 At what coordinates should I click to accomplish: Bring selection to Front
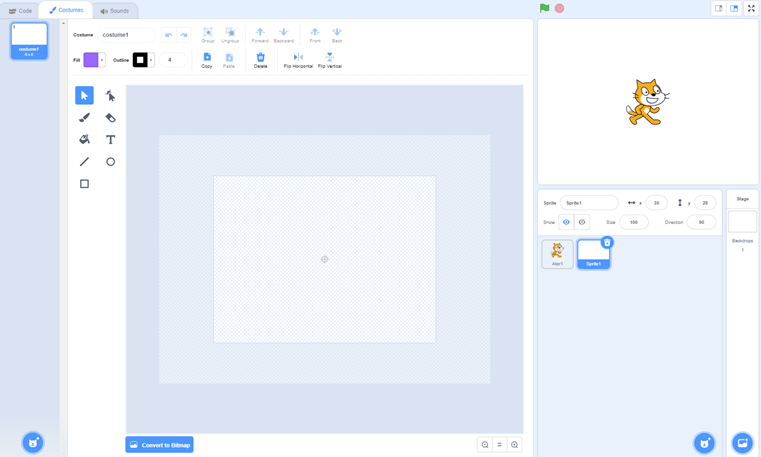[x=315, y=35]
